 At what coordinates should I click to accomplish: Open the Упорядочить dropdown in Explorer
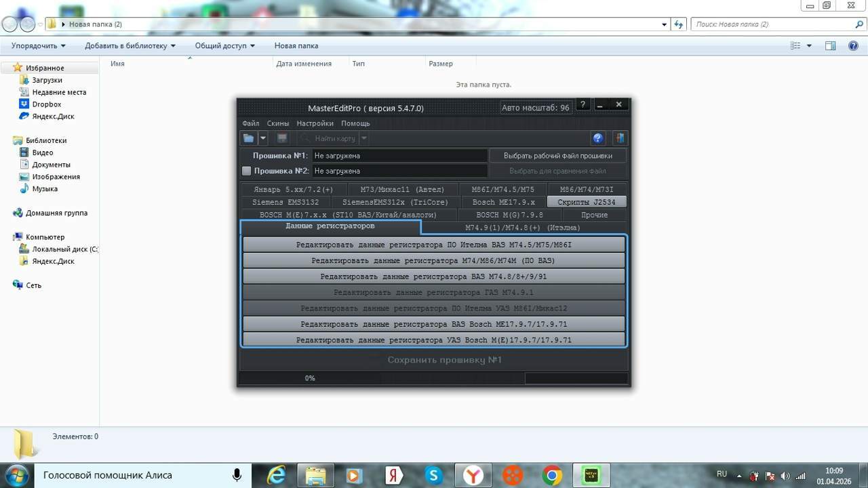point(39,46)
